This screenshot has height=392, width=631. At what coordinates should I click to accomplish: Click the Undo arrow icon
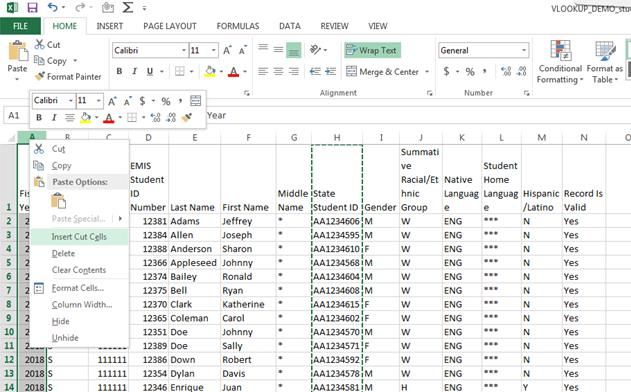(53, 7)
